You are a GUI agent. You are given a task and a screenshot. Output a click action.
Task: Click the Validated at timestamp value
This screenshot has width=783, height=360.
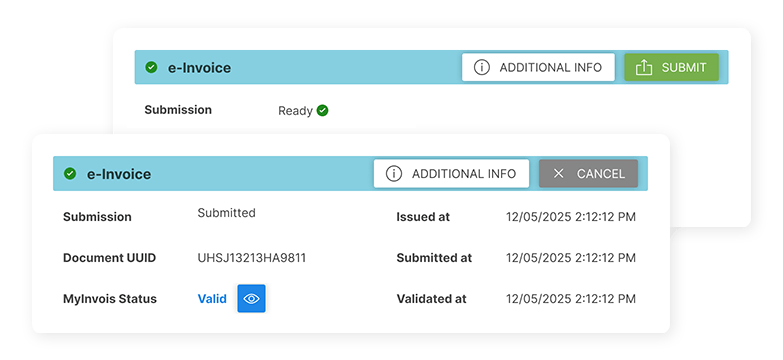[571, 299]
